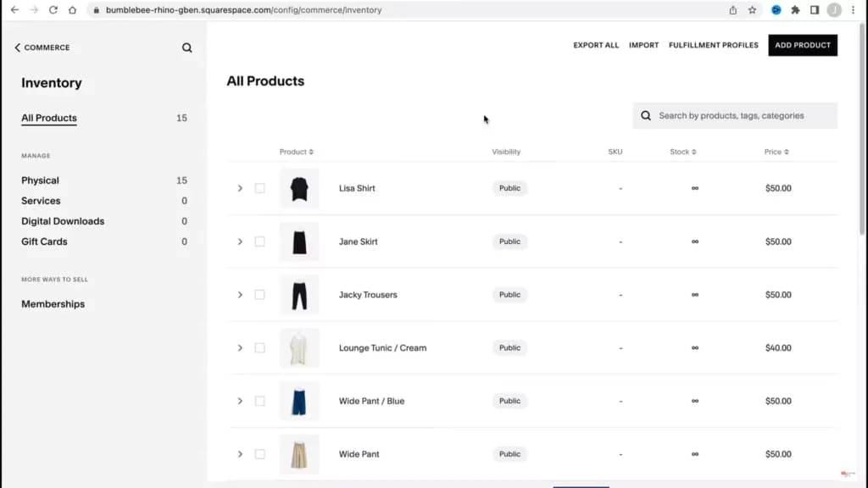
Task: Expand the Jacky Trousers row
Action: (240, 294)
